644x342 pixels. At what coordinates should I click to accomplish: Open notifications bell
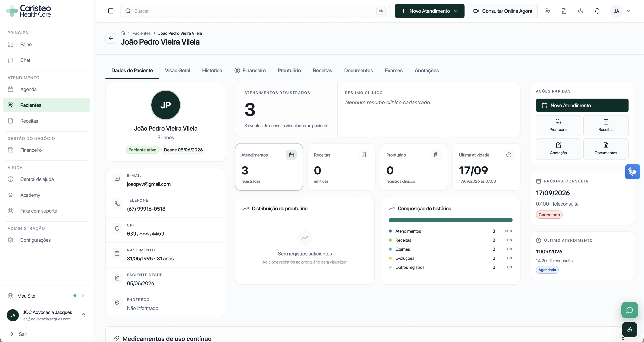point(597,11)
